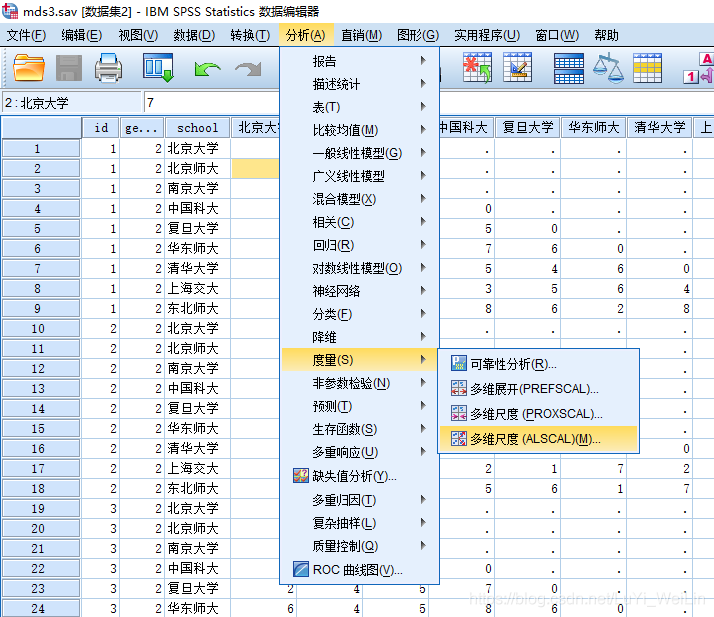Select row number 10 header
This screenshot has width=714, height=617.
point(41,328)
